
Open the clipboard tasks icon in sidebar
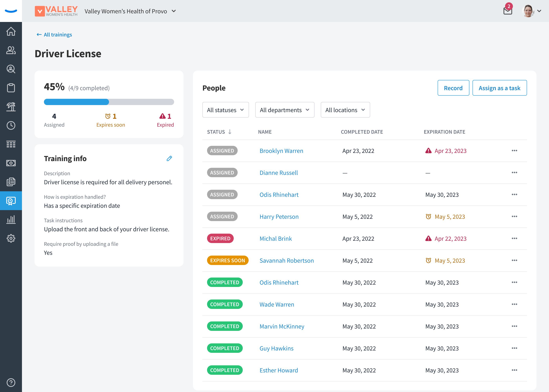11,88
